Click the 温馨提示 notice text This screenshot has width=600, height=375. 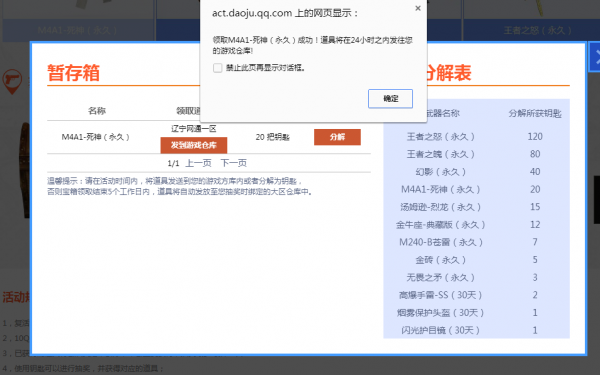point(180,186)
